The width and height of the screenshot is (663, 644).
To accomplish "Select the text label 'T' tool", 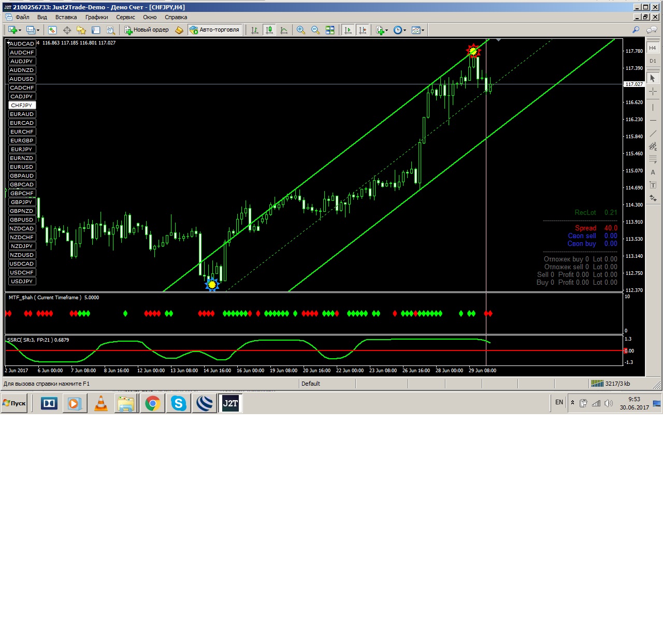I will coord(653,185).
